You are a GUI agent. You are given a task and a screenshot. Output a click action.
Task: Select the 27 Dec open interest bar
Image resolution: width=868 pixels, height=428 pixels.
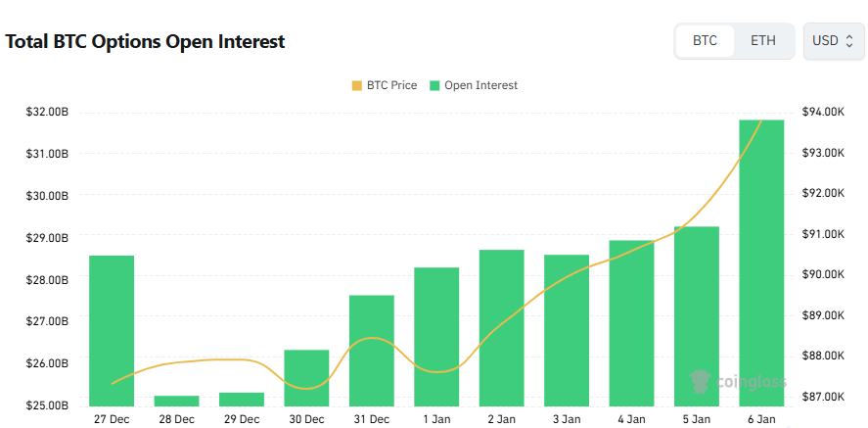112,331
